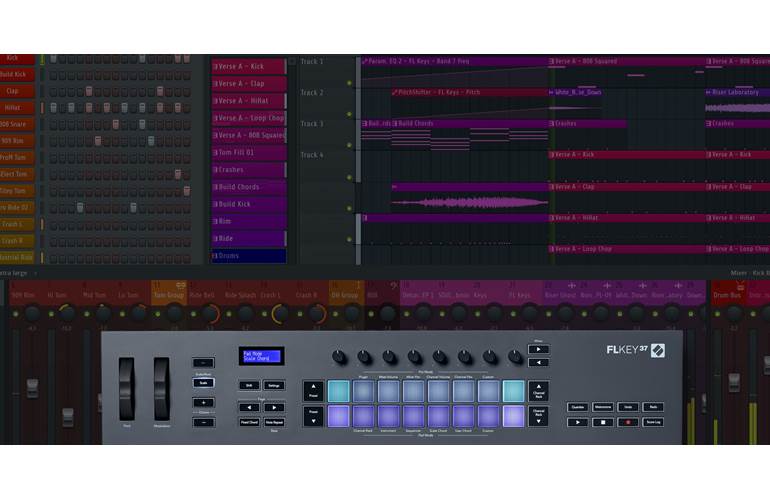Mute Track 4 in the playlist
The image size is (770, 500).
coord(350,177)
